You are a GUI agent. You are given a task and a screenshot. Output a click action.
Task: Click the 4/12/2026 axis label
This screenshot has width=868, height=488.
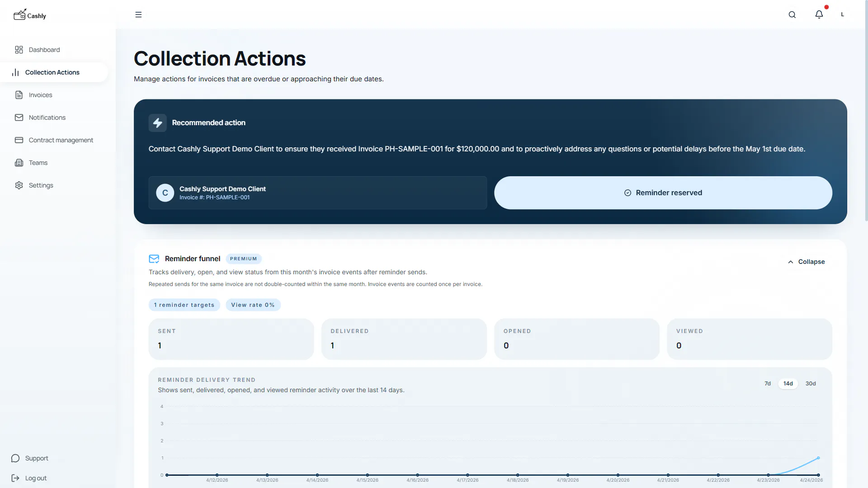click(x=217, y=480)
